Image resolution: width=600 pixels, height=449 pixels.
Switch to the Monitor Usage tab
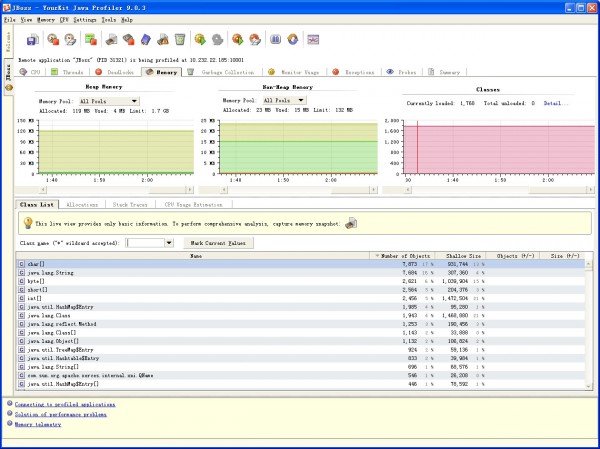[x=293, y=72]
